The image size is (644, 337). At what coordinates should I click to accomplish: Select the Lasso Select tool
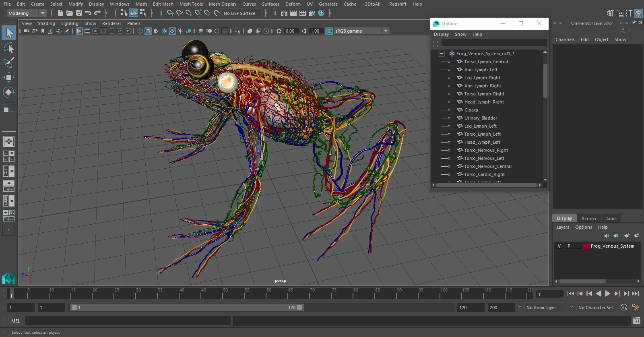(x=9, y=48)
